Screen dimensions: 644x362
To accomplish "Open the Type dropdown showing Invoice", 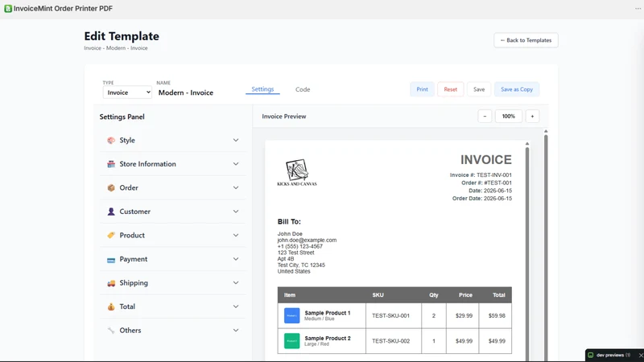I will [127, 93].
